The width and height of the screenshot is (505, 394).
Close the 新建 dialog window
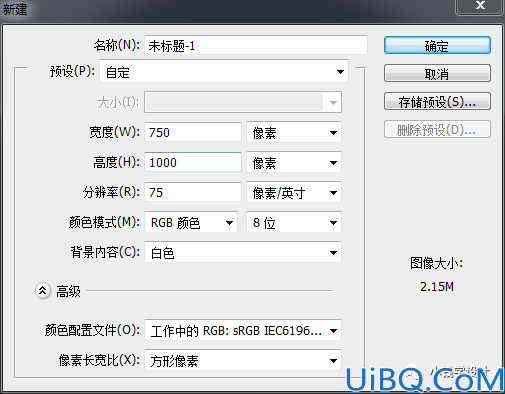tap(480, 6)
